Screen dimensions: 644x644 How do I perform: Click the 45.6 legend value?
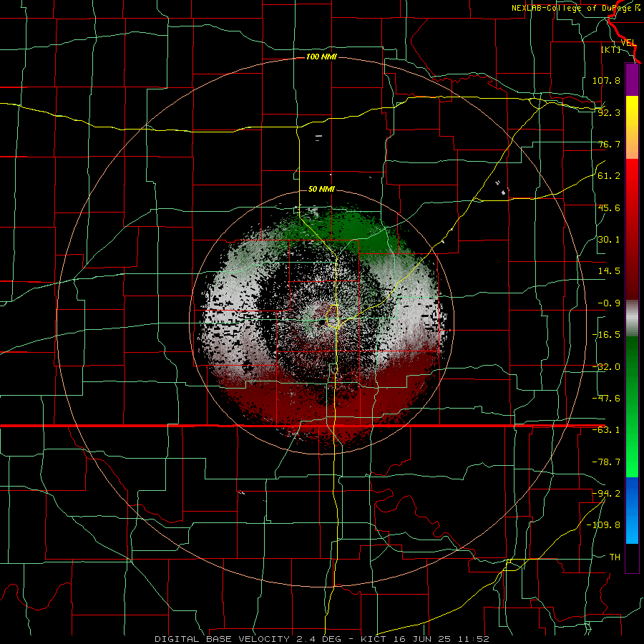[609, 208]
